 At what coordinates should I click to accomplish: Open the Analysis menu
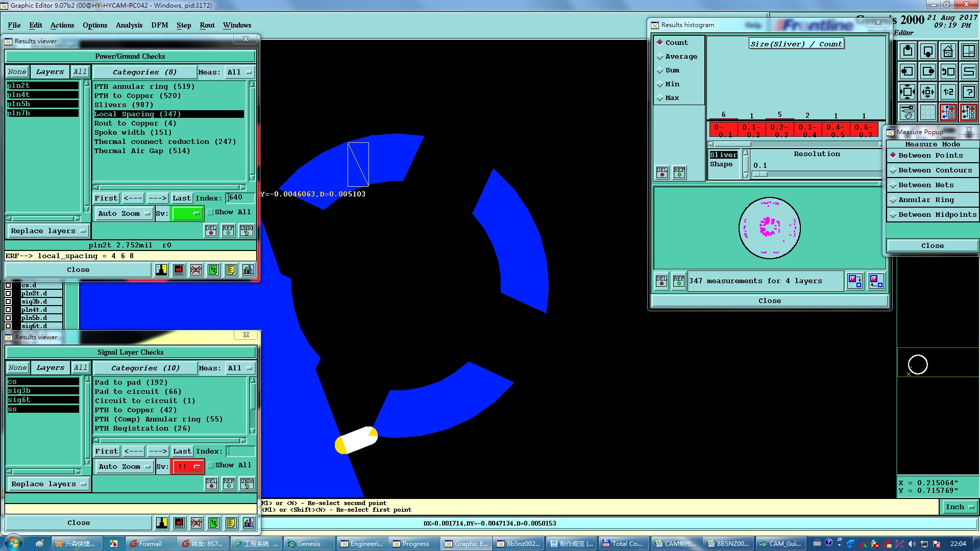129,25
